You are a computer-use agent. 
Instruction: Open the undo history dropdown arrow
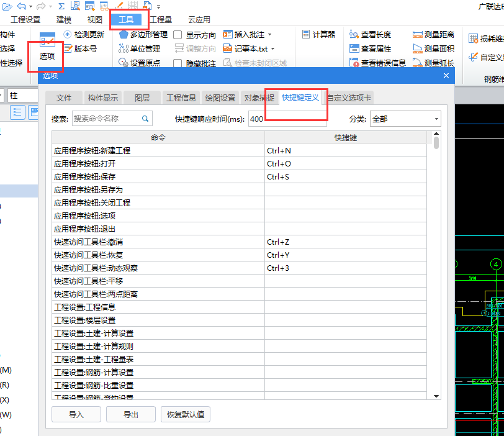click(x=30, y=6)
